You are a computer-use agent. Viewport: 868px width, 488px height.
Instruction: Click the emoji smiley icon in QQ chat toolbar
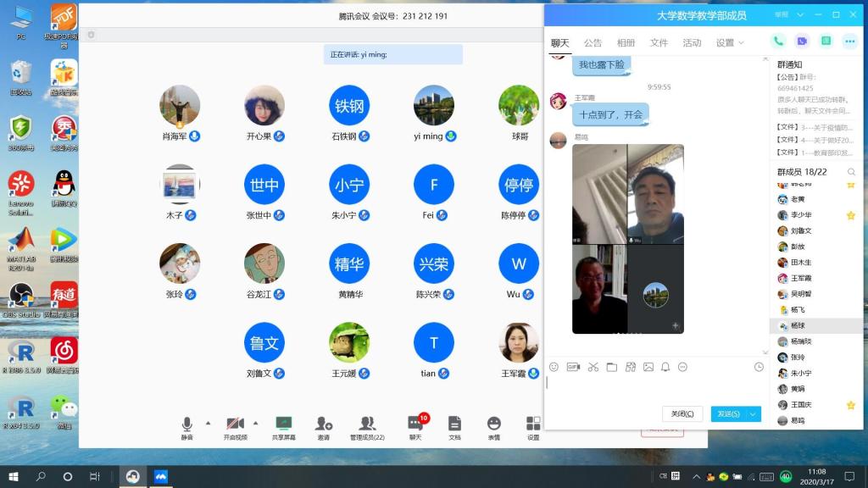point(554,367)
